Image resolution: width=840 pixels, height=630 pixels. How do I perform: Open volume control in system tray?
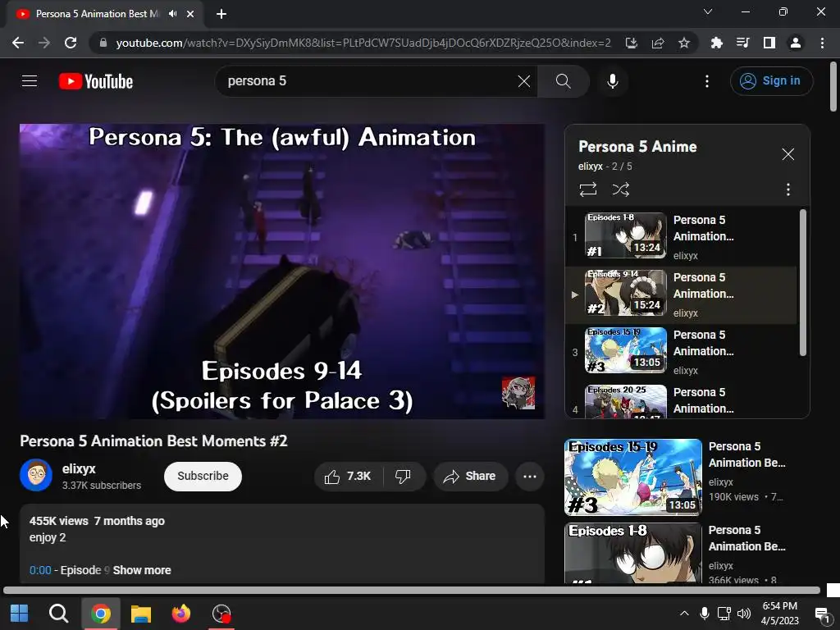743,614
